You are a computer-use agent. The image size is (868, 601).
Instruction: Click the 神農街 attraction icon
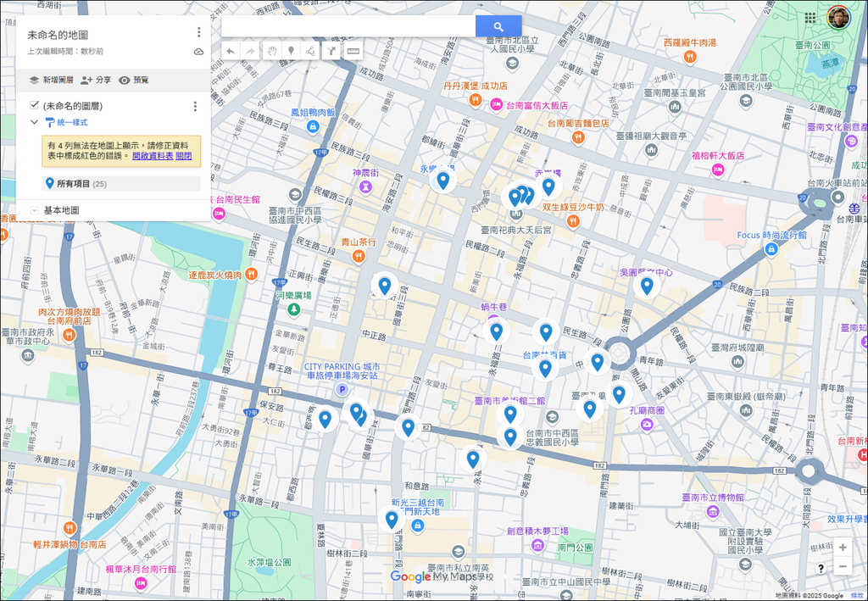click(x=365, y=187)
